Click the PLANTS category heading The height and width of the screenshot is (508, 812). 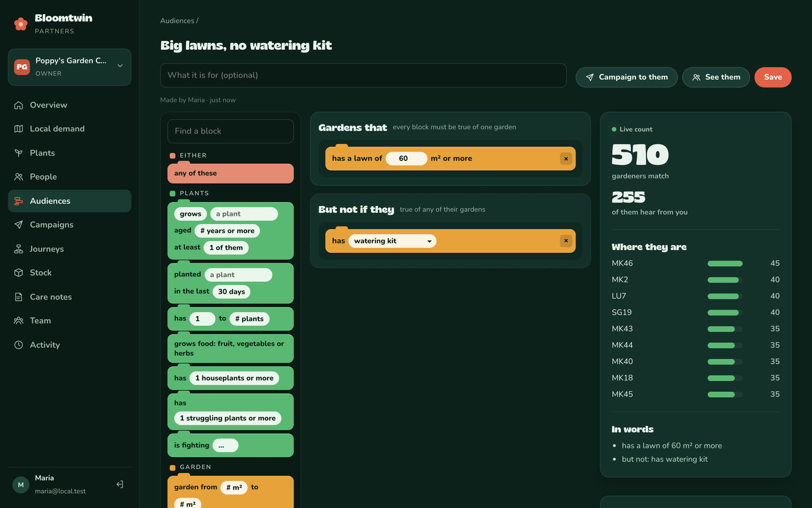[x=194, y=194]
